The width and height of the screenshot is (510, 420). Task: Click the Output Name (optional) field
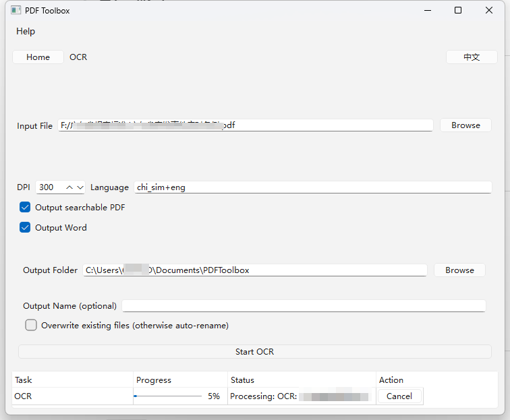coord(304,306)
